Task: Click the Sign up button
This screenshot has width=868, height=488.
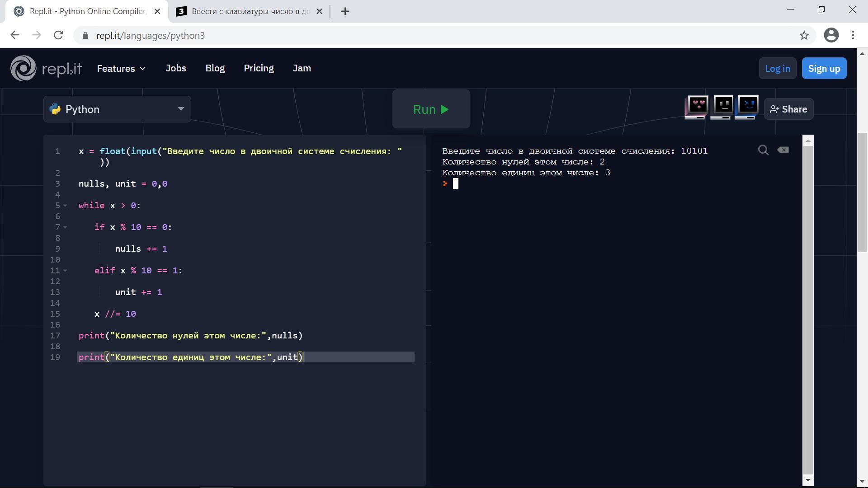Action: pyautogui.click(x=824, y=69)
